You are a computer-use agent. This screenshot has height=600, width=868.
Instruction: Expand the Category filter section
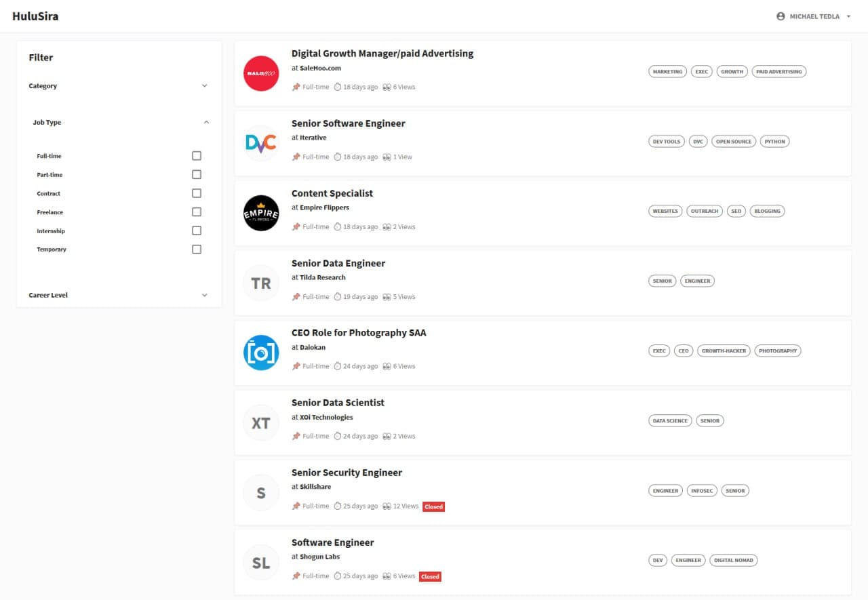[205, 86]
